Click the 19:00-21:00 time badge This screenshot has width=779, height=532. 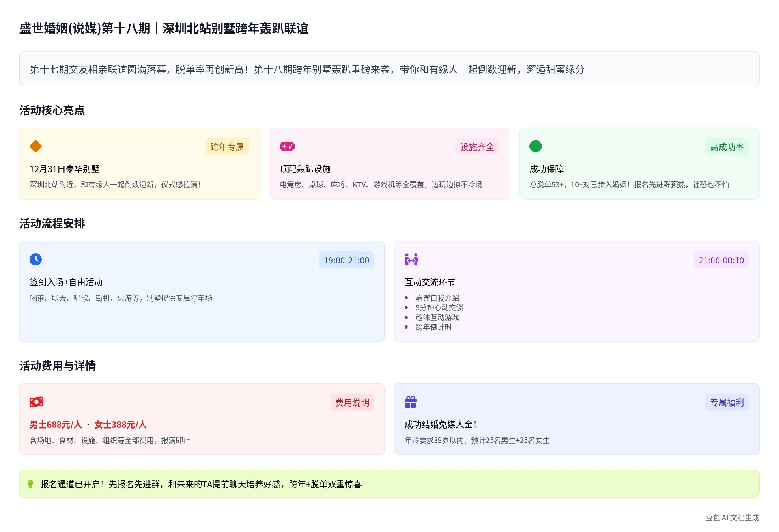[x=346, y=260]
